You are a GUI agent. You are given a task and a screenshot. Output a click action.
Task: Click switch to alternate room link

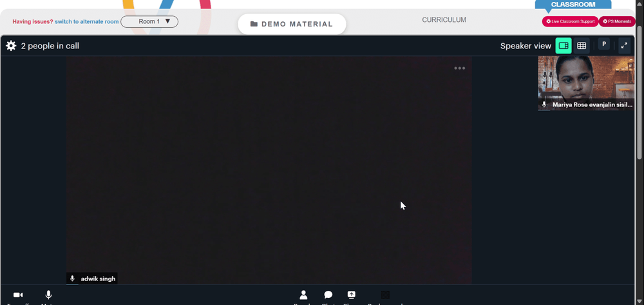pyautogui.click(x=87, y=21)
